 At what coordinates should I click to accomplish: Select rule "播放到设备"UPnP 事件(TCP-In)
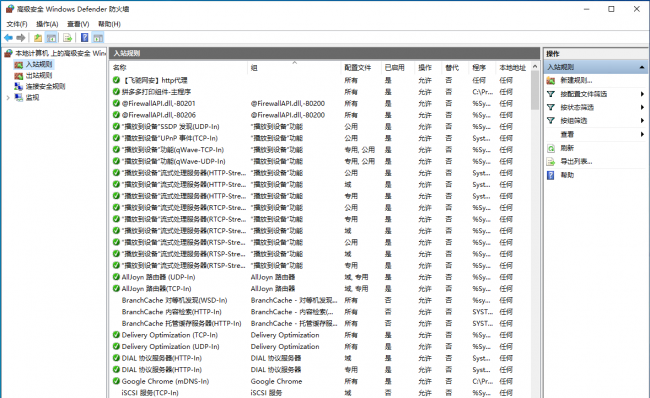tap(170, 138)
